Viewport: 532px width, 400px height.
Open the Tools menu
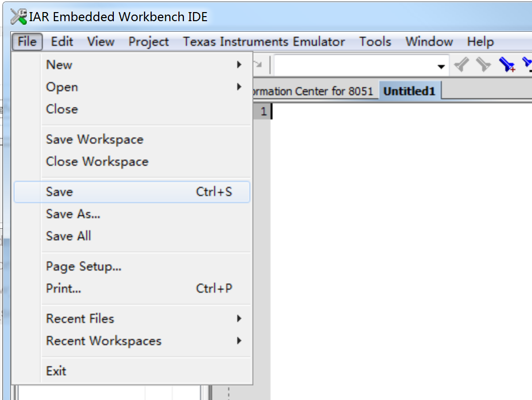[x=375, y=41]
